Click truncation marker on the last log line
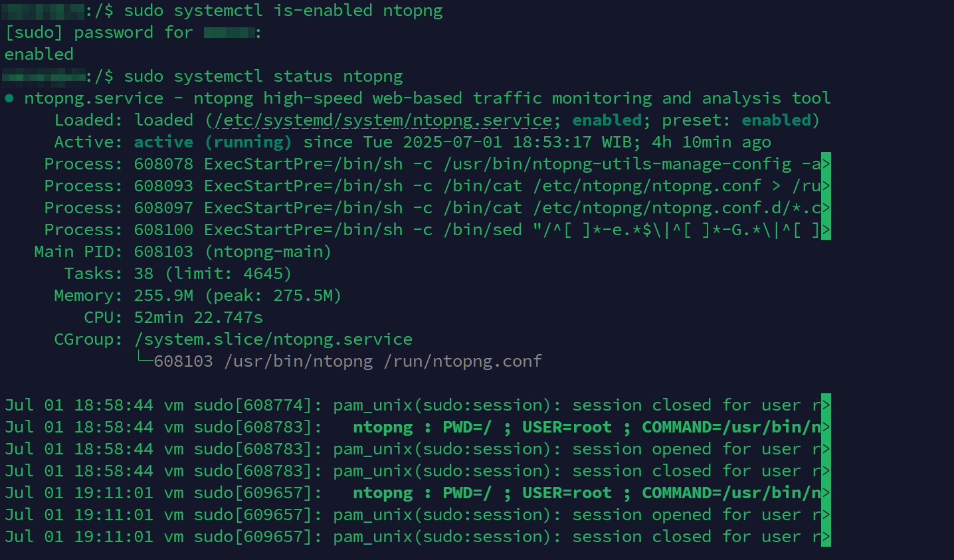The height and width of the screenshot is (560, 954). pyautogui.click(x=826, y=537)
